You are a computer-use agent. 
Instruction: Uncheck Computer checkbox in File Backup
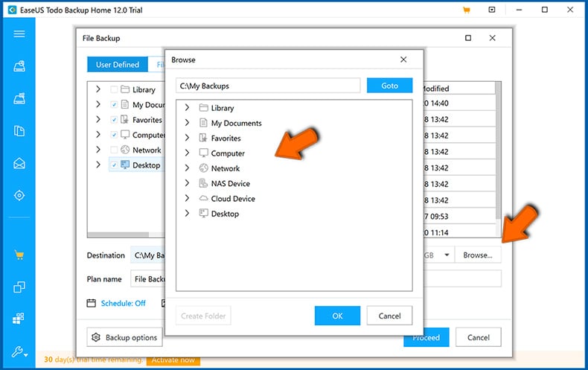114,135
